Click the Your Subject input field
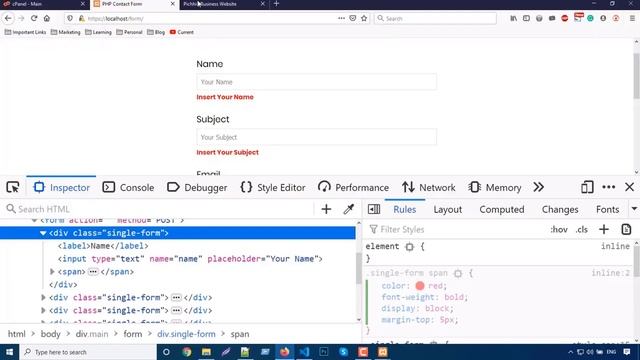 point(316,137)
